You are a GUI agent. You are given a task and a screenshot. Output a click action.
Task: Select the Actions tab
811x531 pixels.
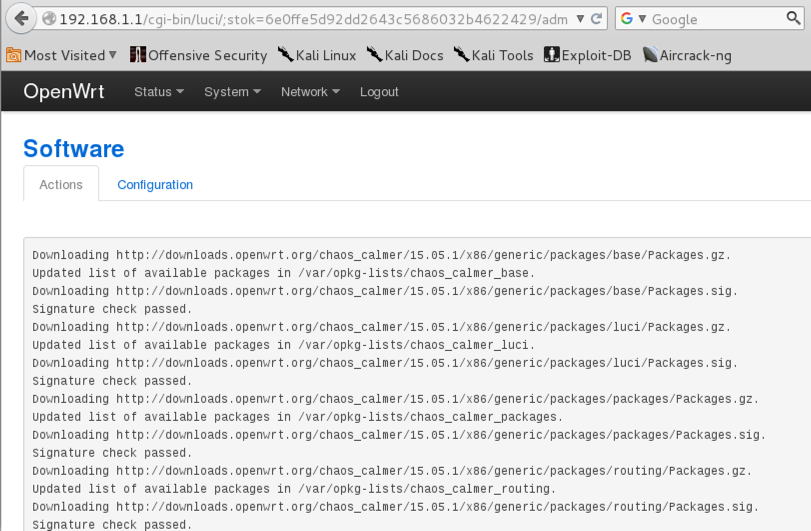tap(61, 185)
